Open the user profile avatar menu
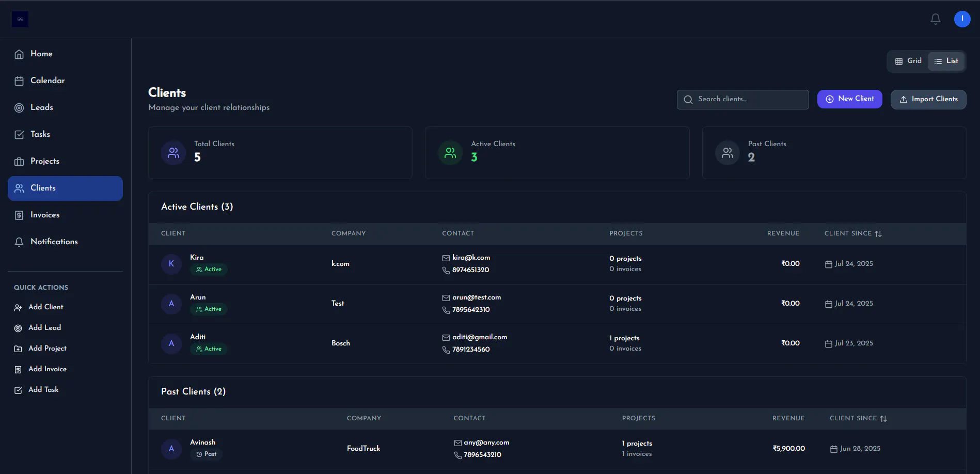980x474 pixels. [962, 19]
